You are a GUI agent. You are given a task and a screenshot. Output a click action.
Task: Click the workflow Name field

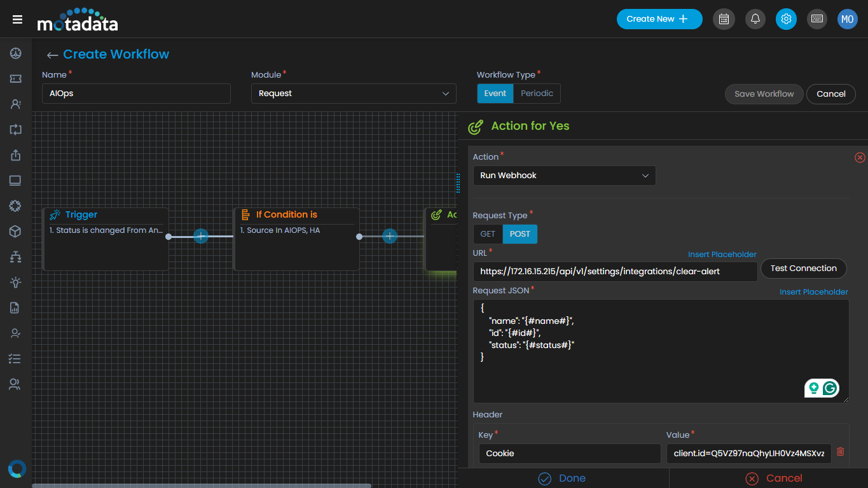point(136,94)
